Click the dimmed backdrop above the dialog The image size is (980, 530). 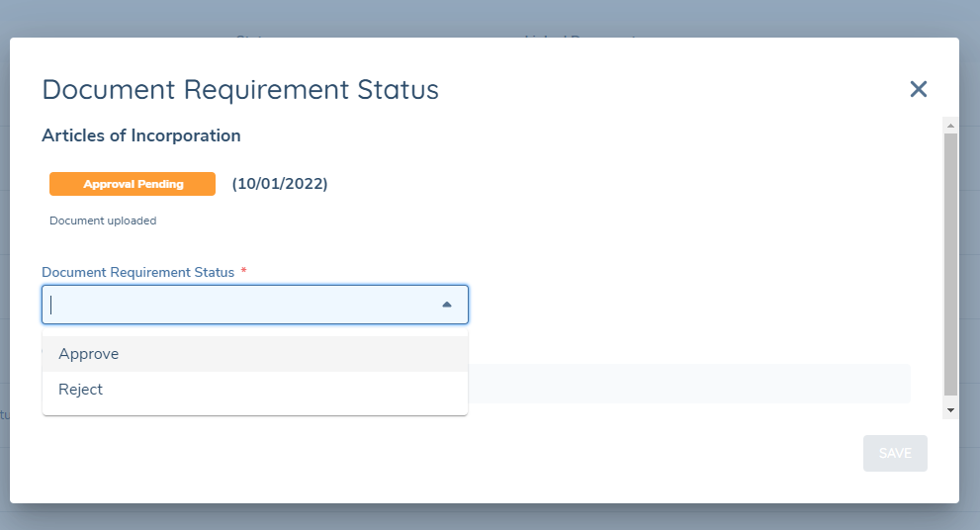tap(494, 18)
